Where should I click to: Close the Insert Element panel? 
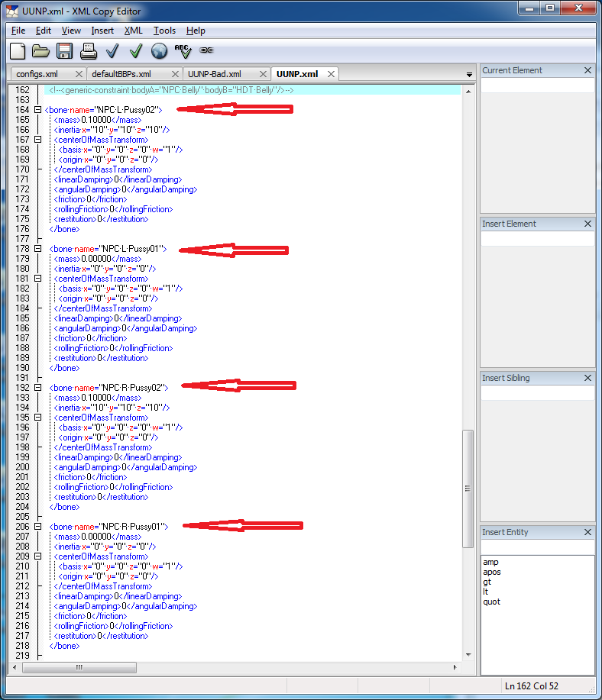coord(587,224)
